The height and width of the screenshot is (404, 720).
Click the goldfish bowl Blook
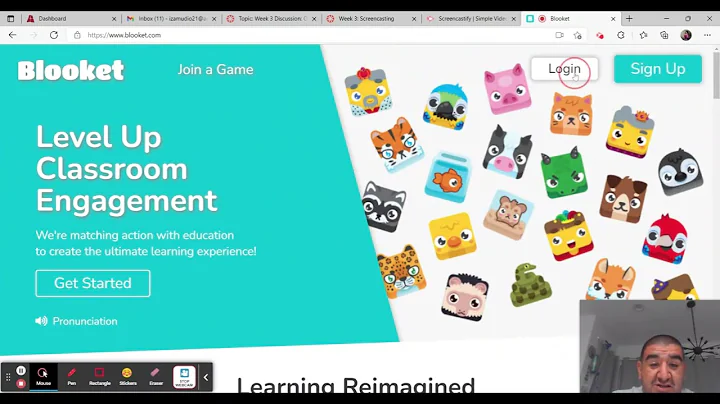(x=447, y=177)
